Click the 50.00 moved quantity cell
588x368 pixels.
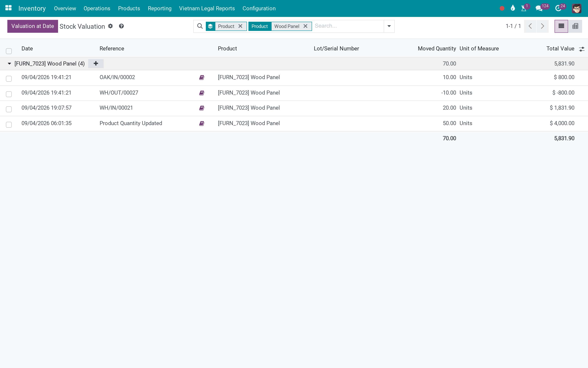[x=449, y=123]
